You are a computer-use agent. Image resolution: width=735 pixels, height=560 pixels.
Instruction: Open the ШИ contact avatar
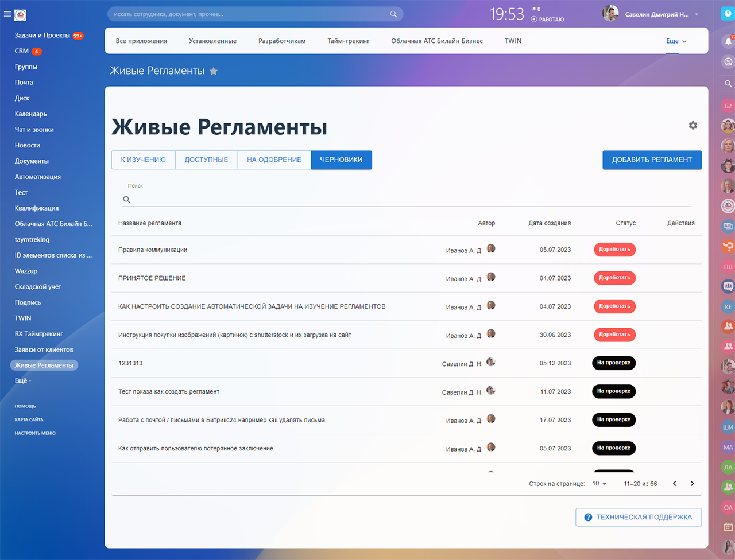click(x=728, y=427)
